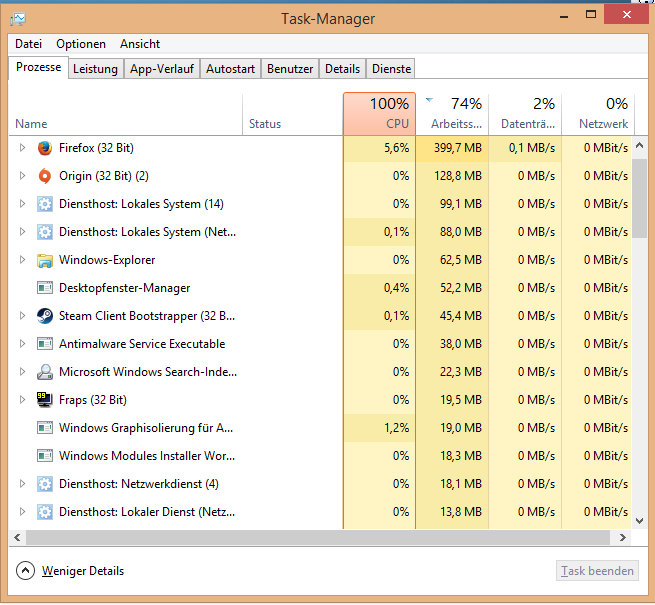
Task: Switch to the Details tab
Action: [343, 69]
